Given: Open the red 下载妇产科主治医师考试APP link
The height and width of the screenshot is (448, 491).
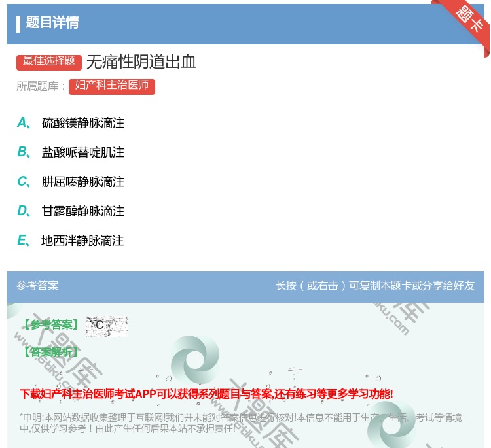Looking at the screenshot, I should pyautogui.click(x=206, y=394).
